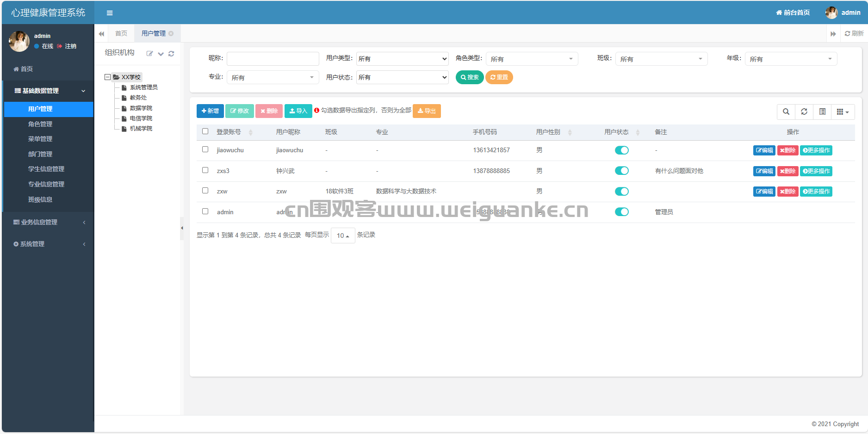The width and height of the screenshot is (868, 434).
Task: Close the 用户管理 tab
Action: pyautogui.click(x=171, y=33)
